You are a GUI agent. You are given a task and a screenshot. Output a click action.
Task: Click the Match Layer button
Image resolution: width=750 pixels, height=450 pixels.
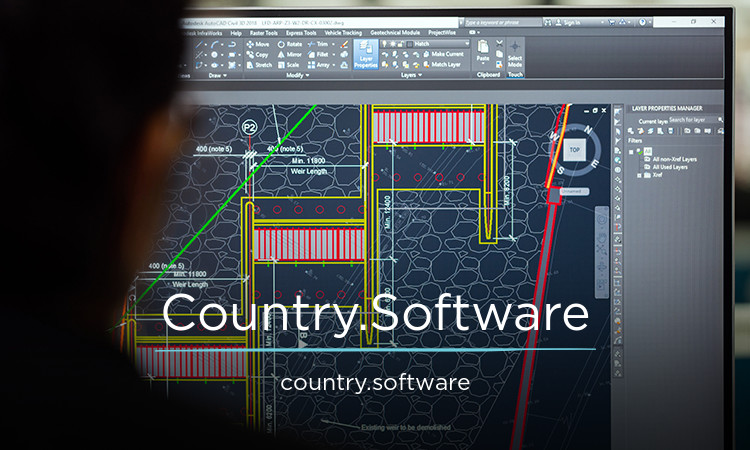(441, 65)
